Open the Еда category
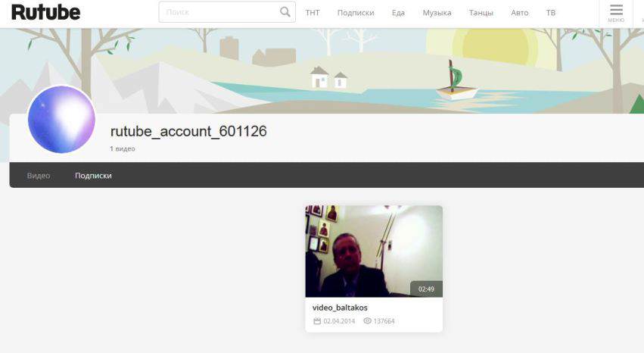This screenshot has height=353, width=644. (398, 13)
